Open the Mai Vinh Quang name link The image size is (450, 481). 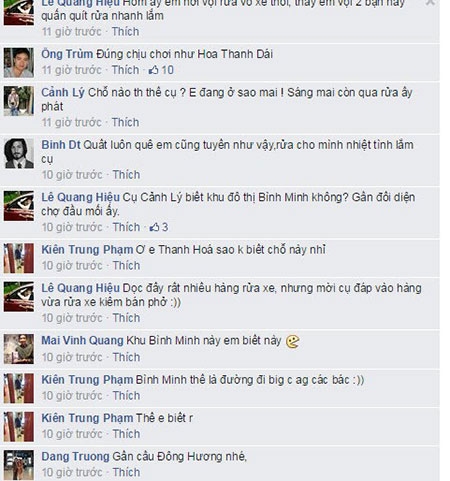click(82, 340)
